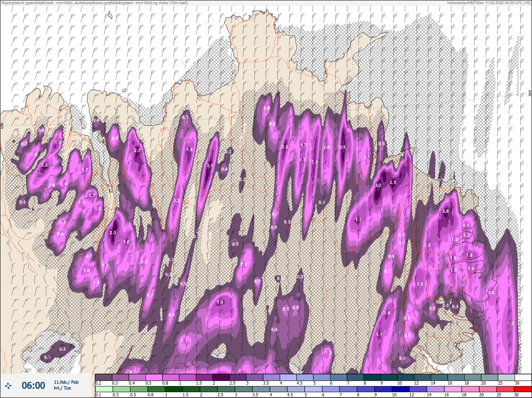Click the date text "11.feb./ Feb"
Screen dimensions: 532x398
tap(66, 382)
